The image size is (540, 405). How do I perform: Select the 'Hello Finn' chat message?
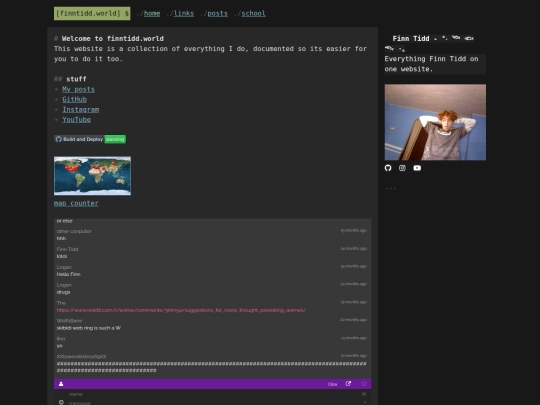click(x=69, y=274)
